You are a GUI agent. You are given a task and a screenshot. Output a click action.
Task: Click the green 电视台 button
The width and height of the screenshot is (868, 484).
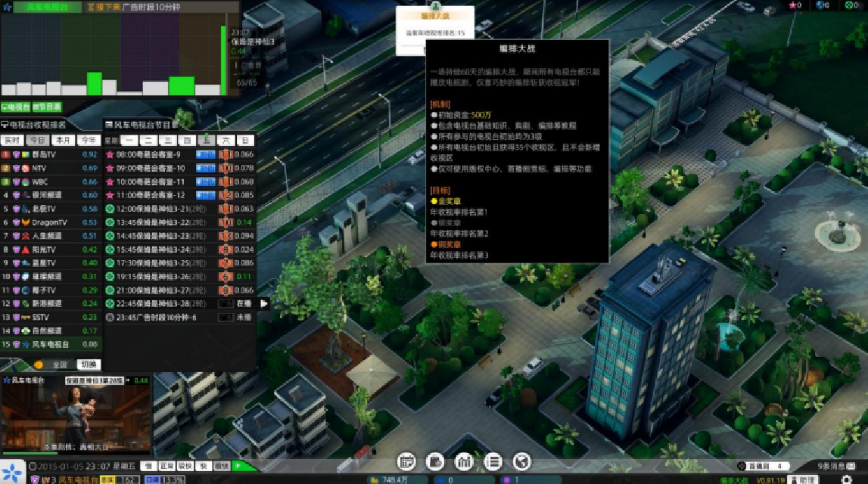click(15, 107)
